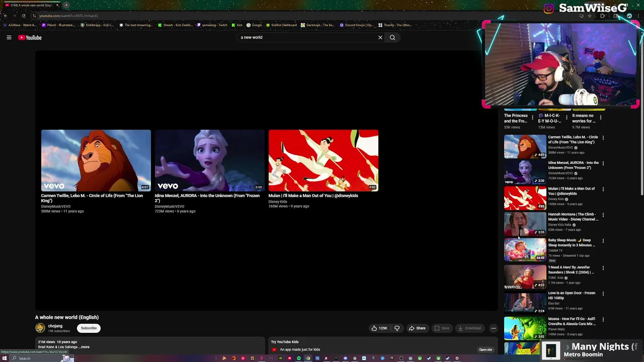The height and width of the screenshot is (362, 644).
Task: Open options for sidebar Circle of Life video
Action: coord(603,137)
